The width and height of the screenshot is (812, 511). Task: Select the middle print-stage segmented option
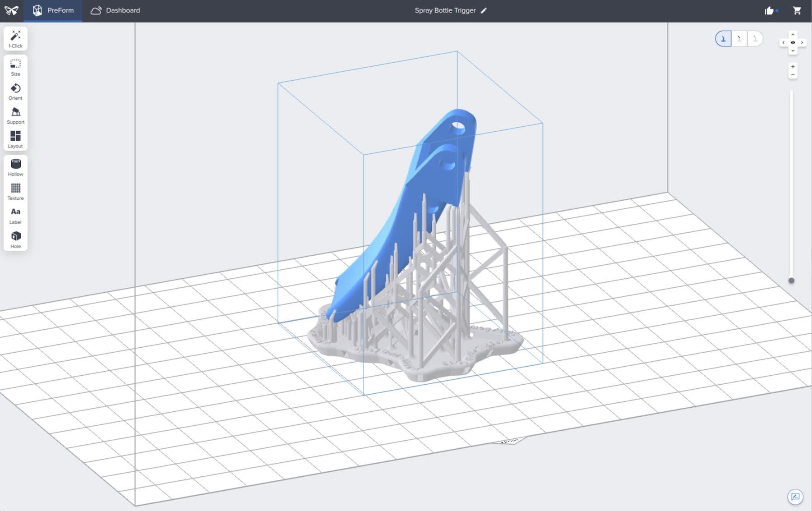(x=739, y=39)
